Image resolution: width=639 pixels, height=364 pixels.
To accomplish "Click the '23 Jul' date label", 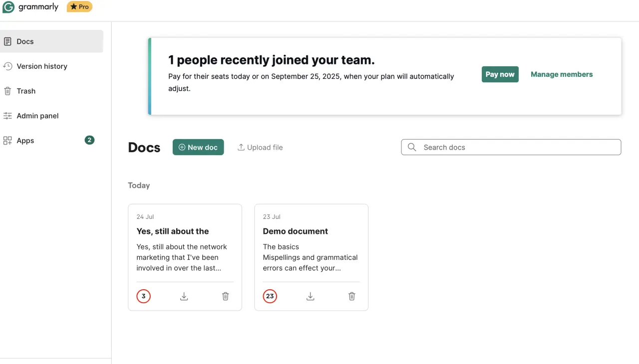I will point(272,217).
